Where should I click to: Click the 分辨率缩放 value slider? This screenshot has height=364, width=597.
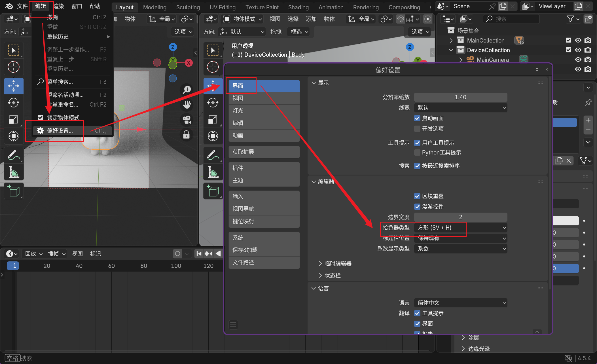click(460, 97)
